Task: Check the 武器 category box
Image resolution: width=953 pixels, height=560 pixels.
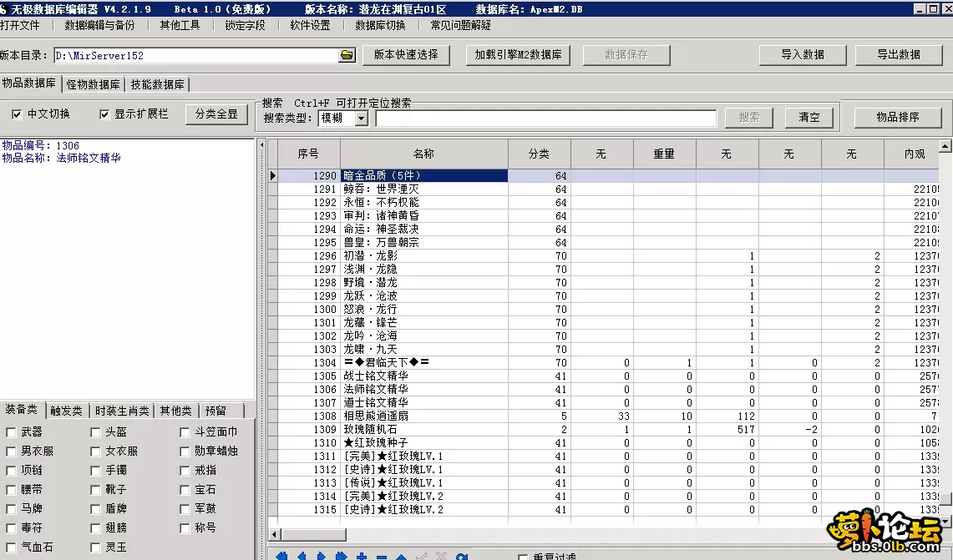Action: tap(11, 432)
